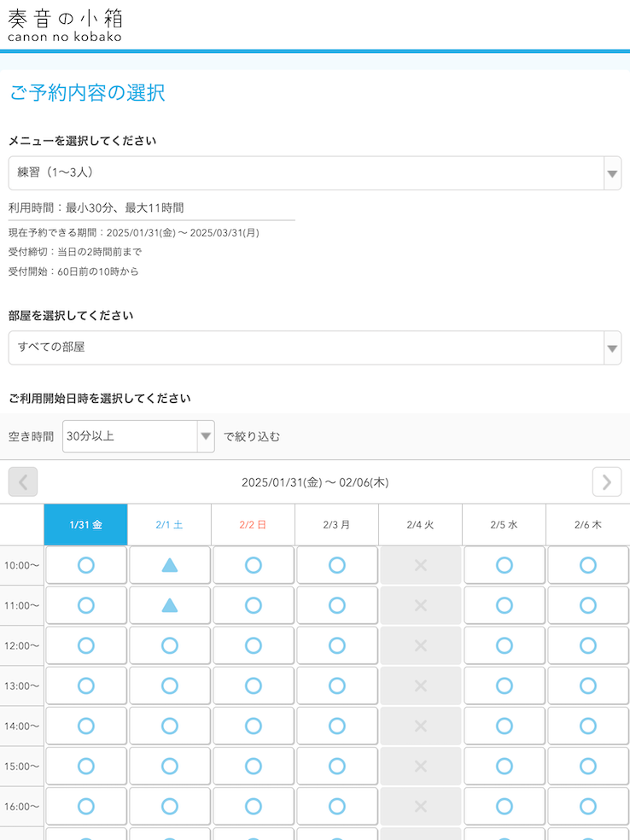The image size is (630, 840).
Task: Select the 16:00 circle slot on 2/5 Wednesday
Action: tap(505, 806)
